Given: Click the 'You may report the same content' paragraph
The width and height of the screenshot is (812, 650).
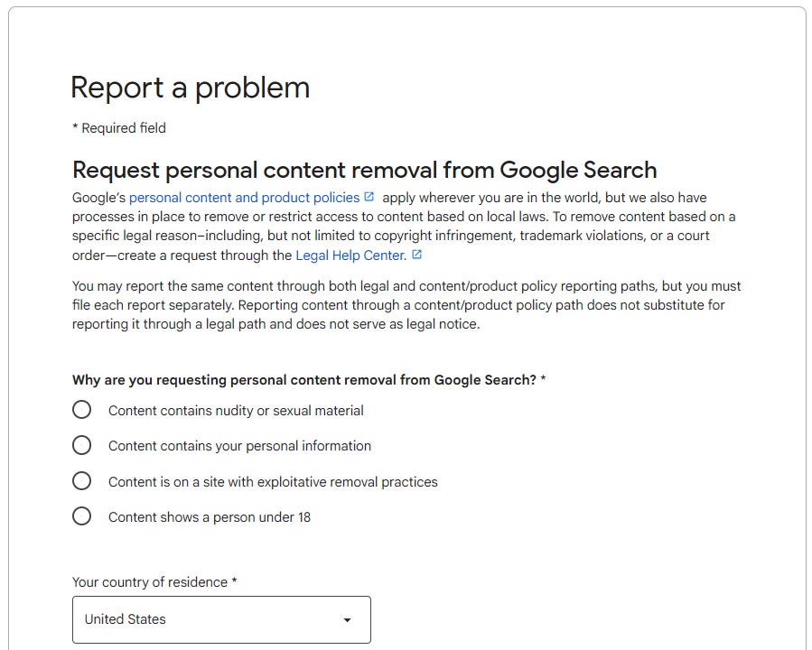Looking at the screenshot, I should [x=406, y=305].
